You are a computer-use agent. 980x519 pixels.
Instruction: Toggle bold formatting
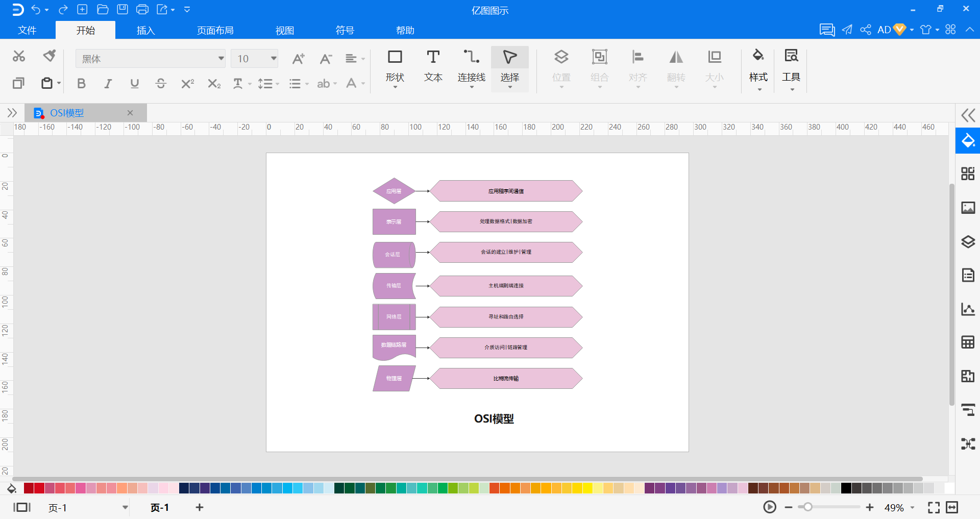click(x=81, y=84)
